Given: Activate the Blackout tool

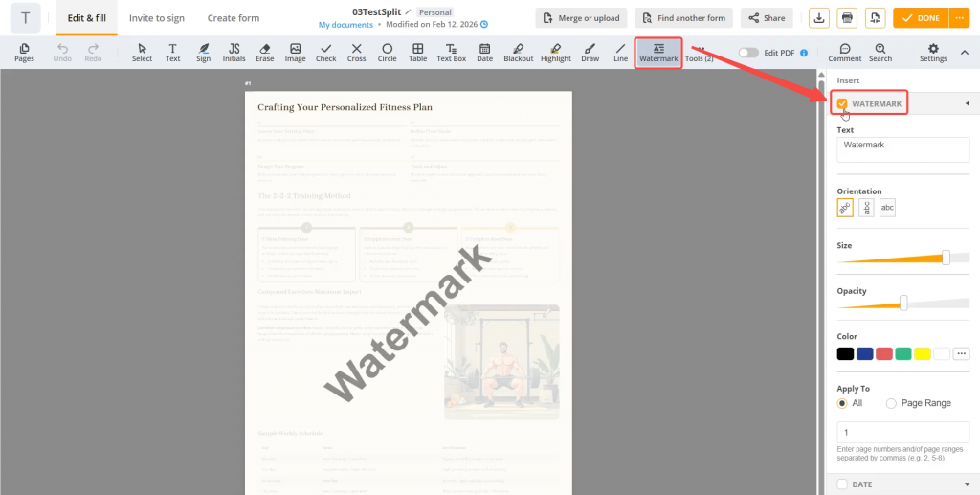Looking at the screenshot, I should (518, 53).
